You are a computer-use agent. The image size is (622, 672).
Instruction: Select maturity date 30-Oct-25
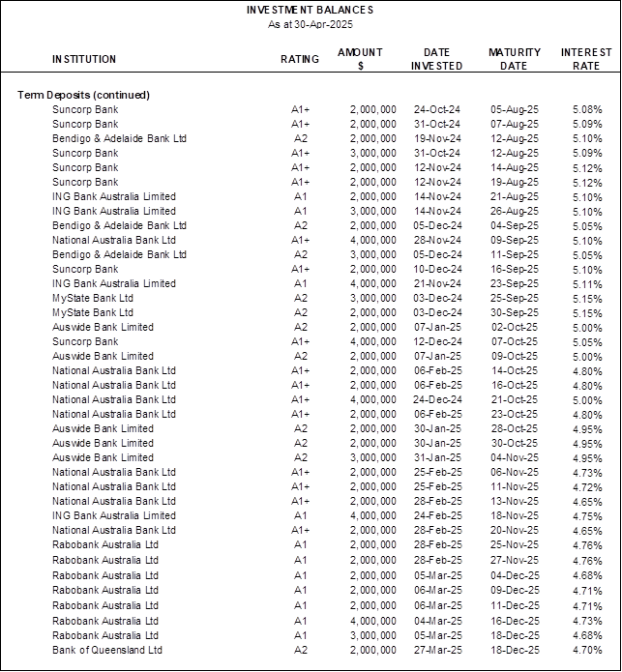(515, 444)
